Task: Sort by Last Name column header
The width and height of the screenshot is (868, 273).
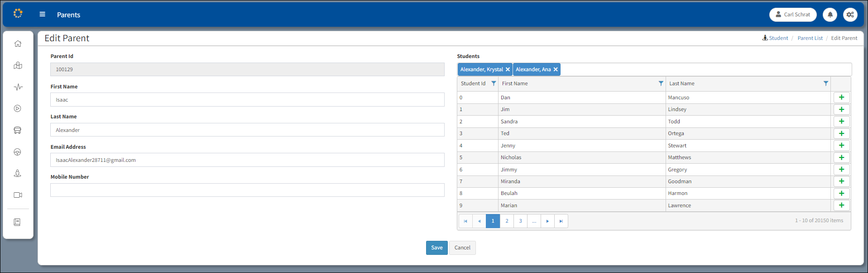Action: [682, 83]
